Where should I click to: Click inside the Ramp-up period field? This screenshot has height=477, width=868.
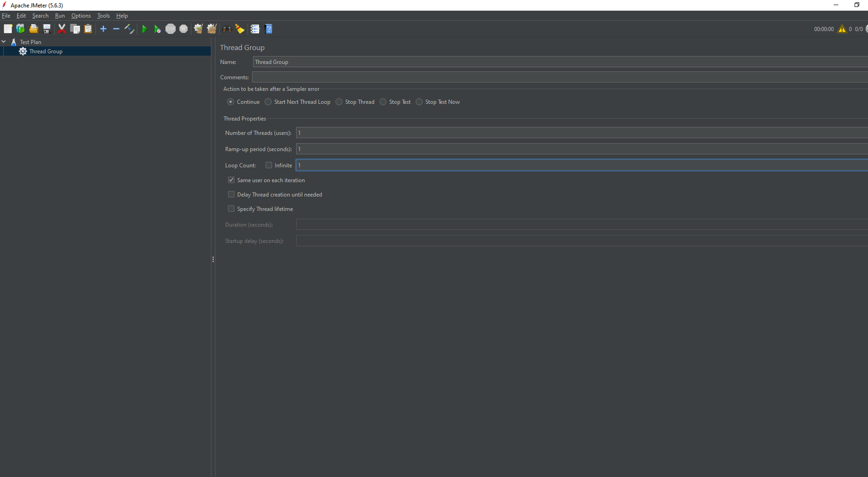417,149
